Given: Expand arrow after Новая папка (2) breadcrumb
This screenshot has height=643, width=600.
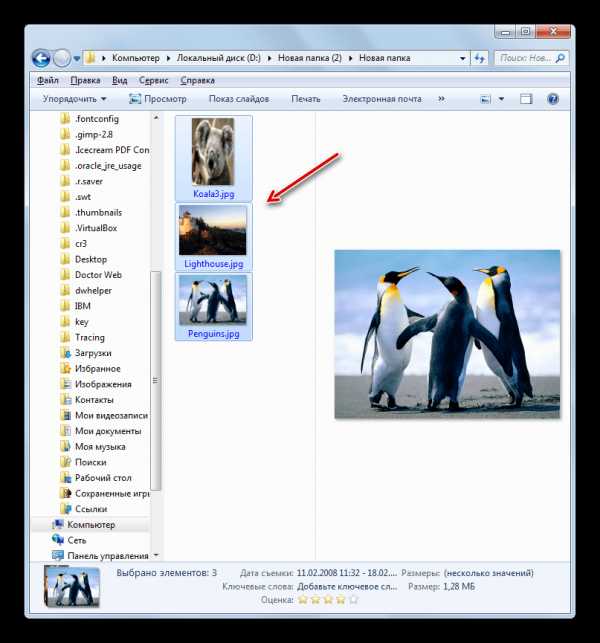Looking at the screenshot, I should tap(351, 59).
